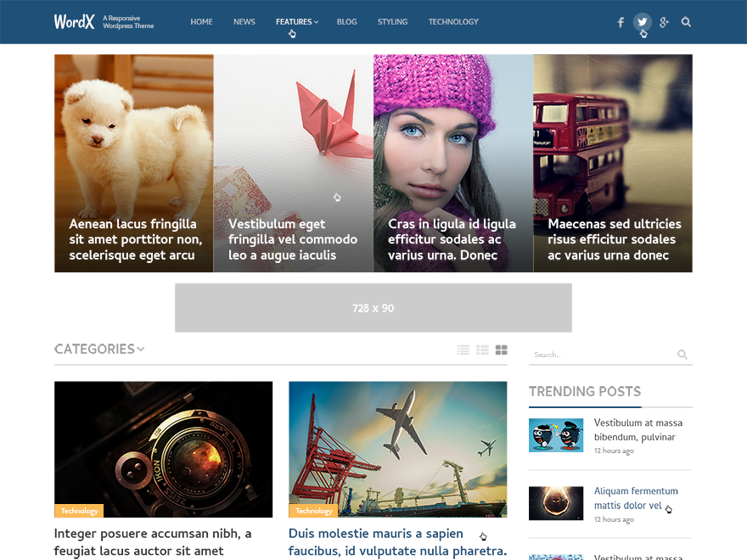
Task: Open the Google Plus social icon
Action: click(664, 22)
